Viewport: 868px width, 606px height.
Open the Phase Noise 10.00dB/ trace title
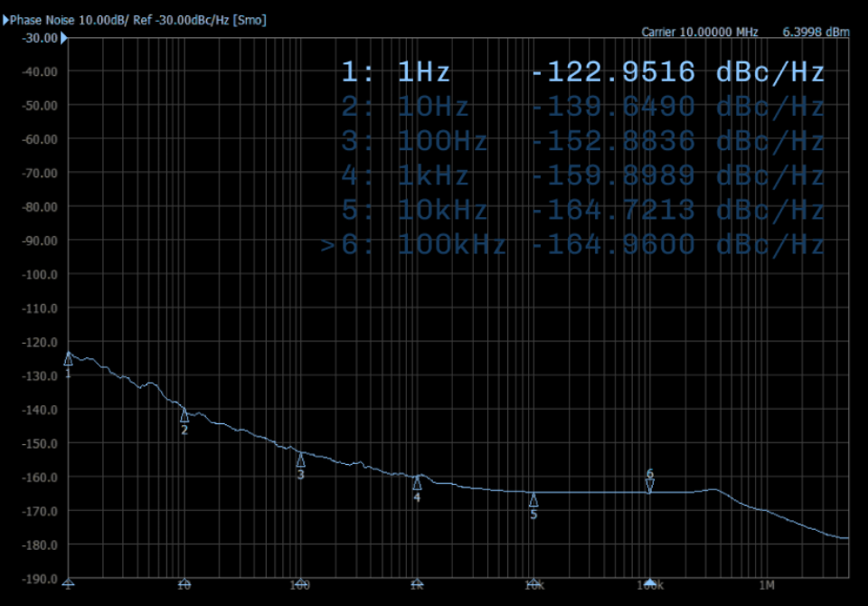point(137,19)
